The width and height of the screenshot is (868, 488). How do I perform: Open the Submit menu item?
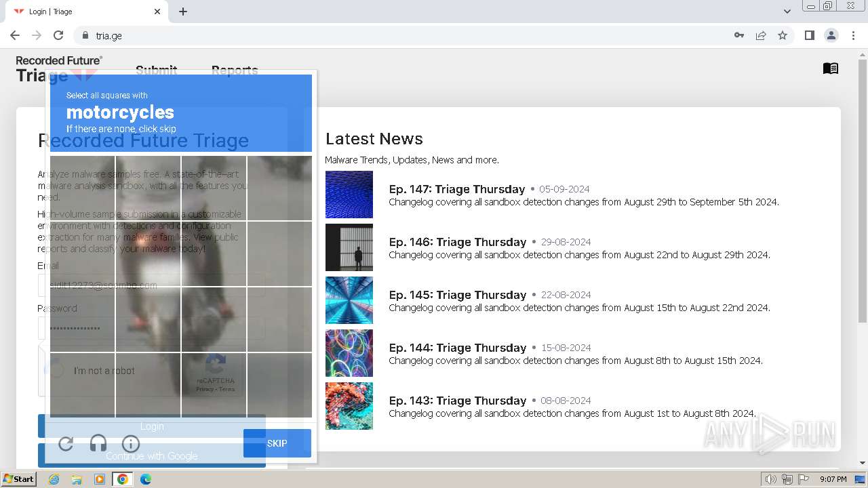pos(157,70)
